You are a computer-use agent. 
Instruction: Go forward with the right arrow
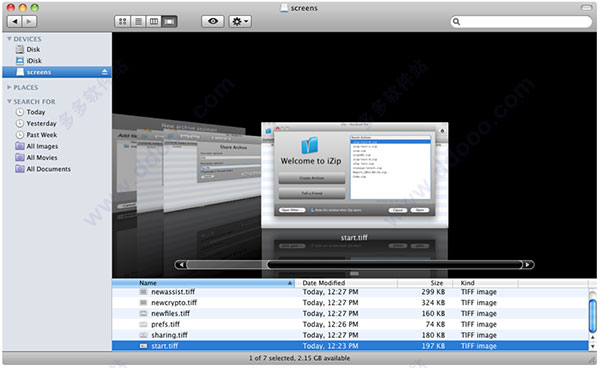pos(29,21)
